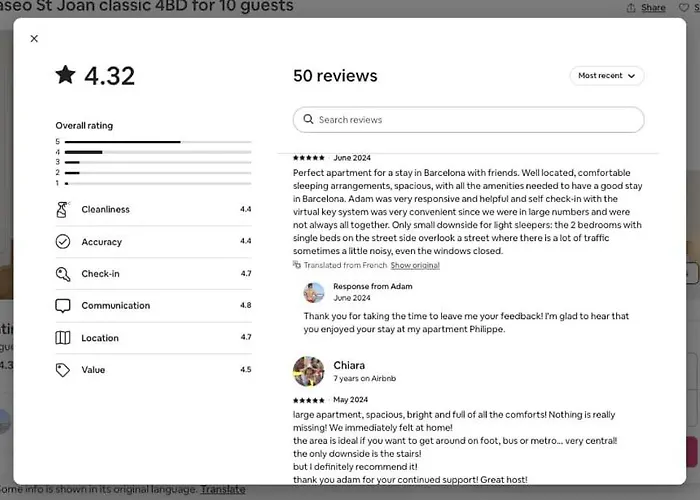Click the Search reviews input field

point(468,120)
